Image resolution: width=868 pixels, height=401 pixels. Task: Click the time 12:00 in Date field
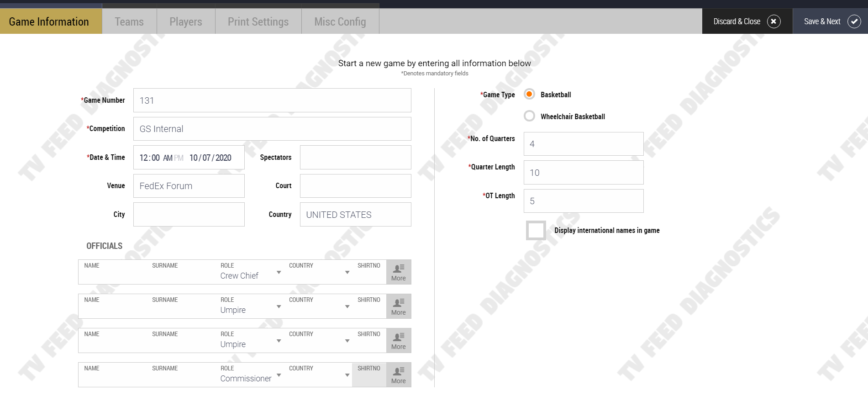(x=149, y=158)
